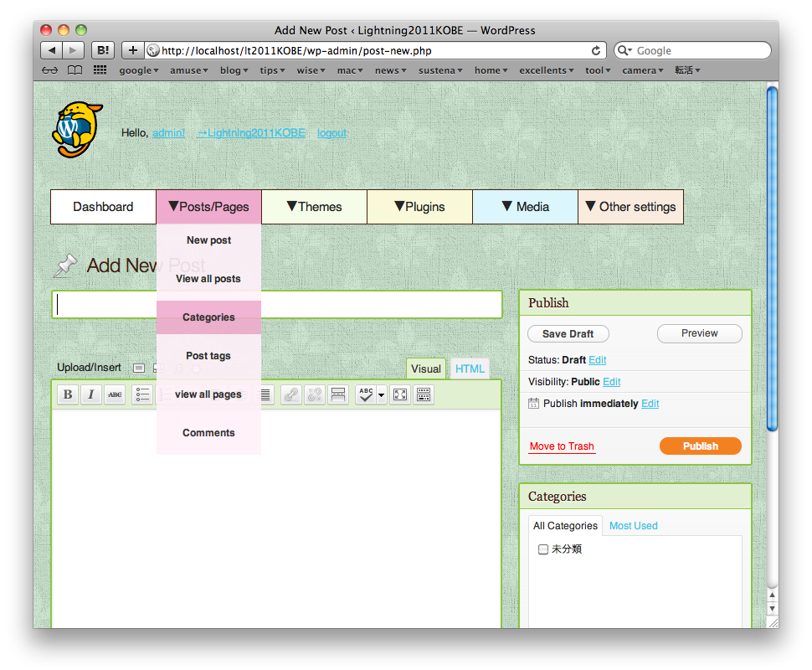
Task: Select the All Categories tab
Action: (x=565, y=525)
